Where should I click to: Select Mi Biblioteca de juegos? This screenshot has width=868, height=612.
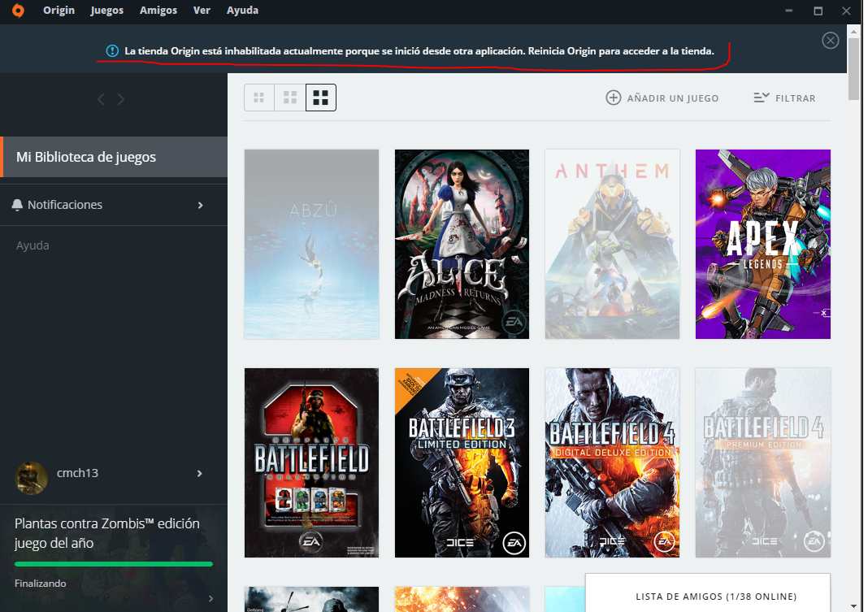point(114,157)
